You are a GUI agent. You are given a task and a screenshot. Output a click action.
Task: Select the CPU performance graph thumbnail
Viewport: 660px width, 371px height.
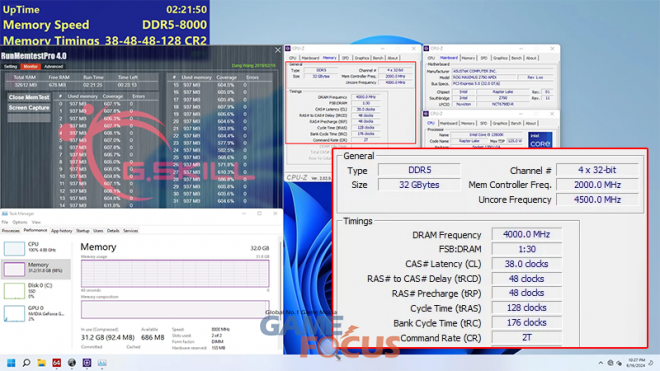[x=14, y=248]
